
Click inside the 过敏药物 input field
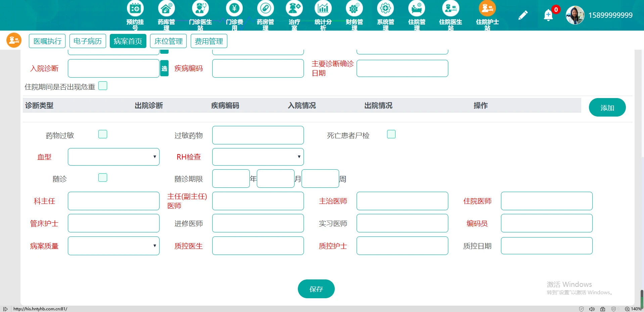[x=258, y=135]
